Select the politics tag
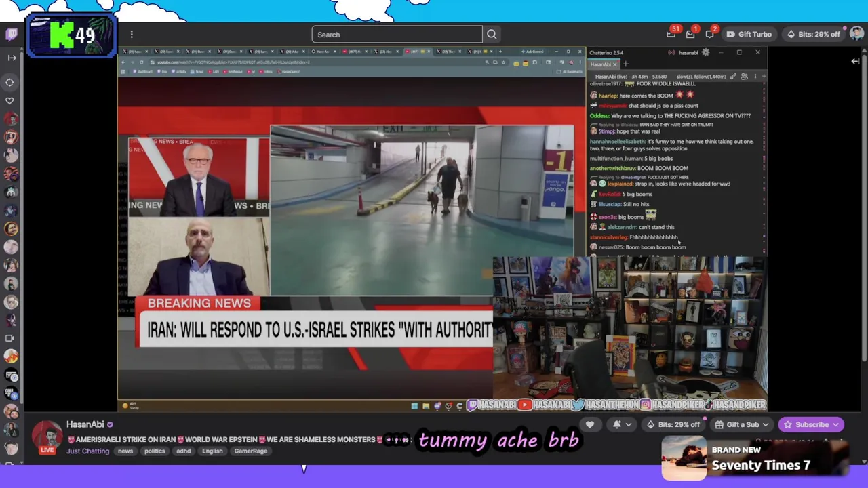This screenshot has height=488, width=868. coord(155,451)
